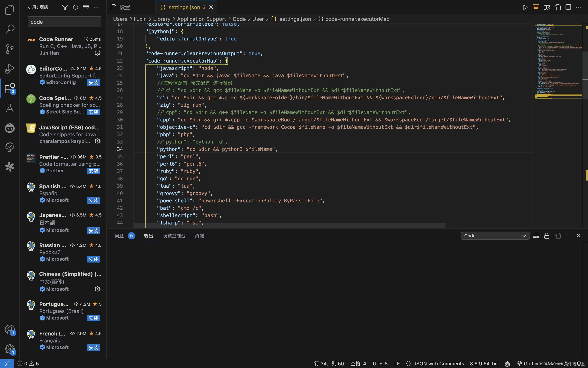Switch to the 设置 tab

[x=131, y=7]
